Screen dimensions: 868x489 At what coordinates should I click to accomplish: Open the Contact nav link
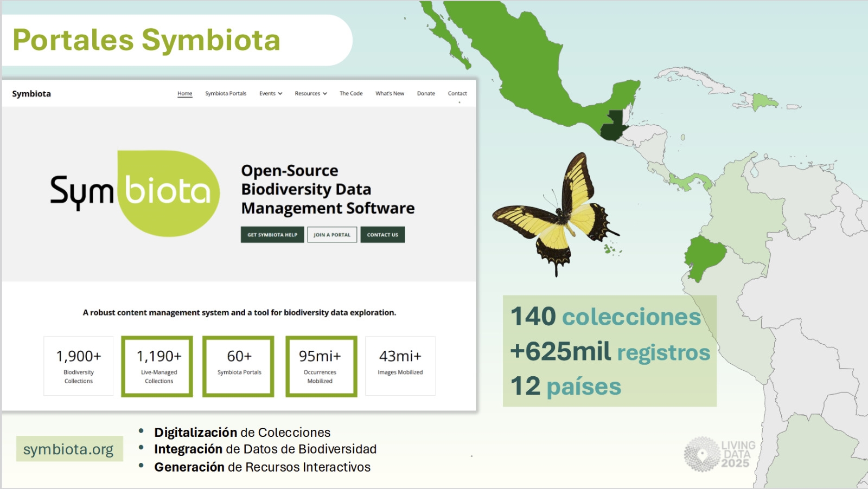click(x=457, y=94)
